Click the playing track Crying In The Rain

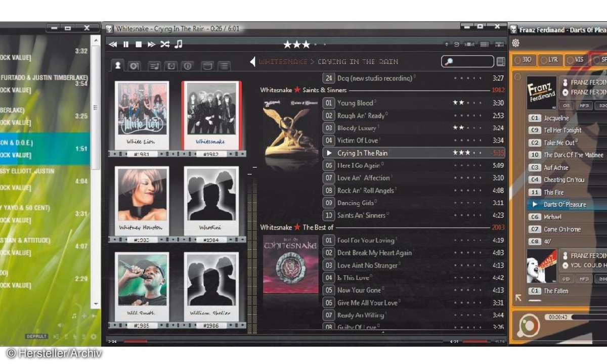[x=413, y=153]
